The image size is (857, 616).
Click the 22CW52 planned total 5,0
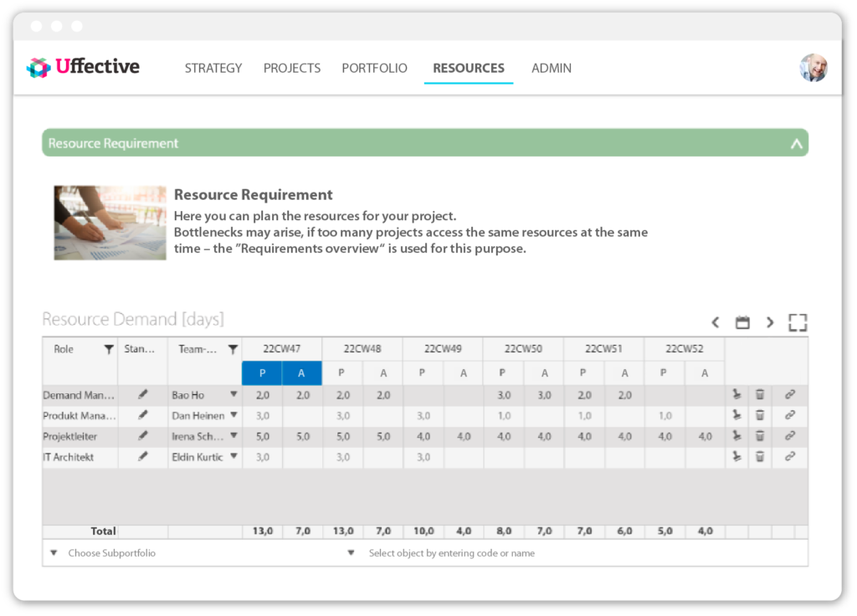pos(665,531)
